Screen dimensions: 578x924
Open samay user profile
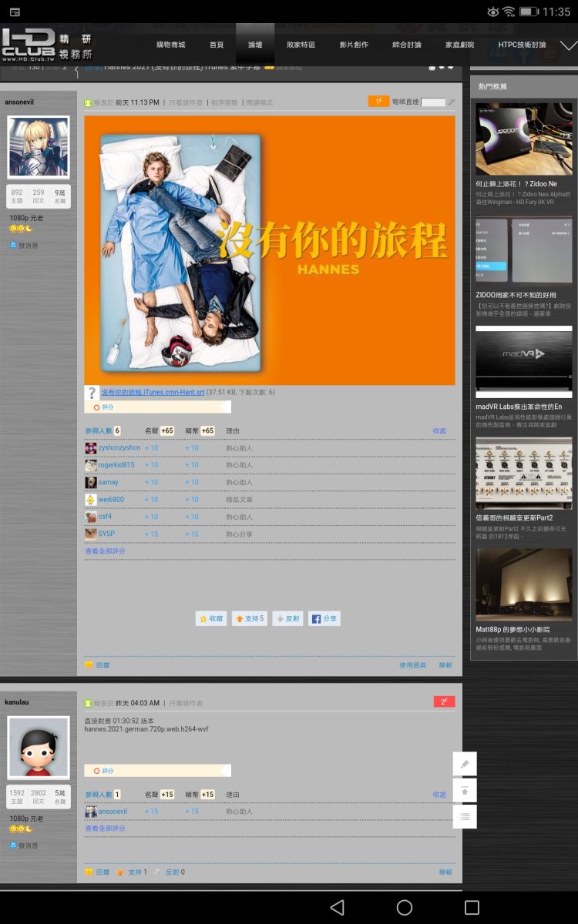coord(109,482)
